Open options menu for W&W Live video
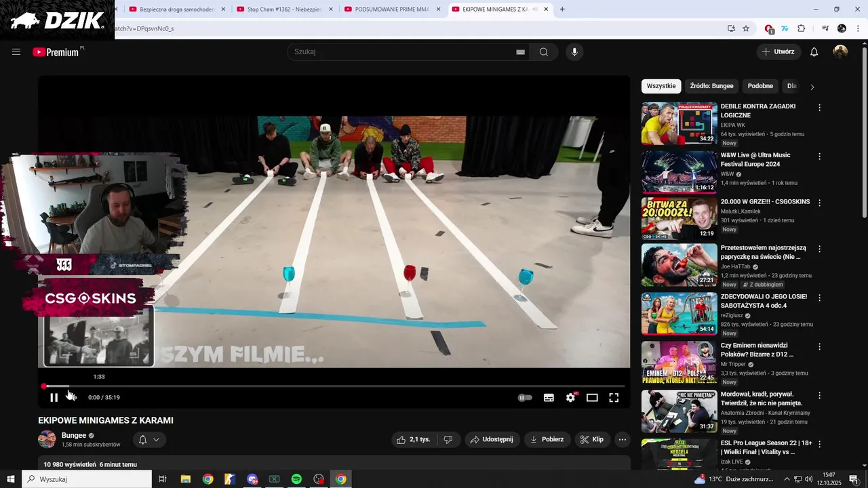 [x=819, y=157]
